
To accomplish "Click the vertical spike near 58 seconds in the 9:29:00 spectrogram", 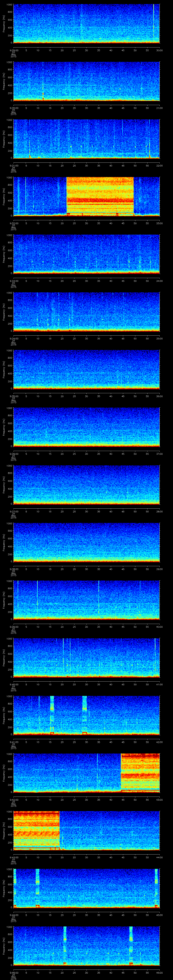I will coord(154,21).
